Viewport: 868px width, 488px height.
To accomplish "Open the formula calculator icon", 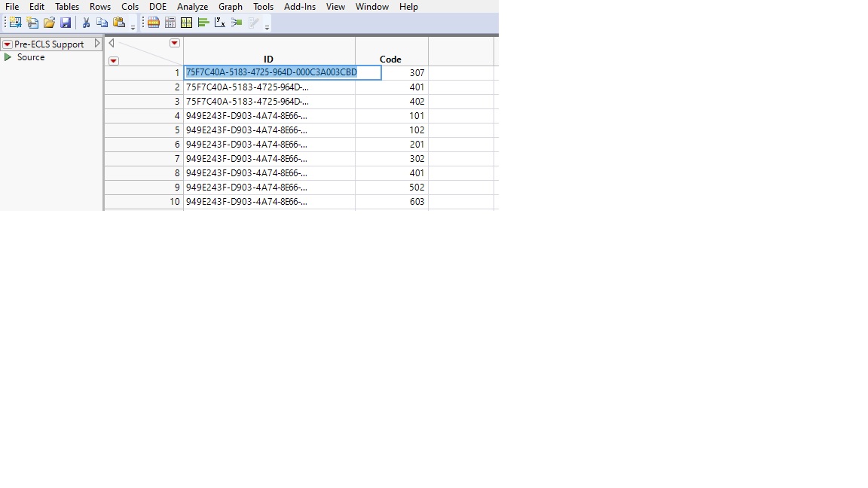I will point(170,22).
